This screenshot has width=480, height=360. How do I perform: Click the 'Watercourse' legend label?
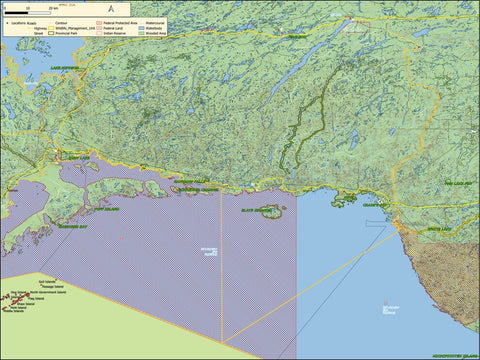click(155, 23)
